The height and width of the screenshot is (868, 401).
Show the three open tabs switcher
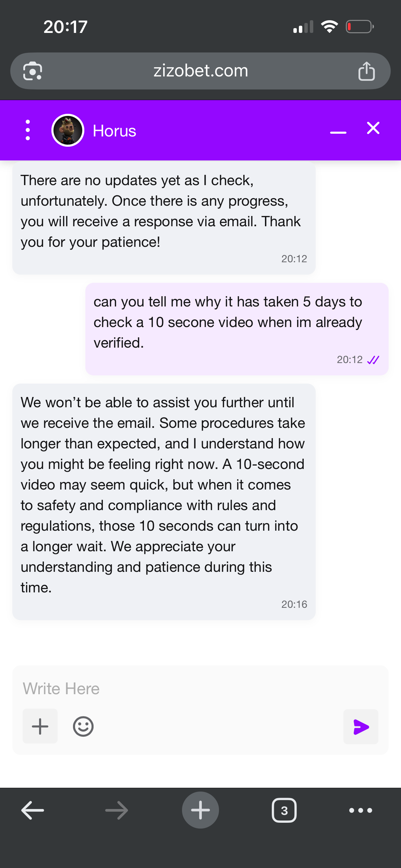pos(284,810)
